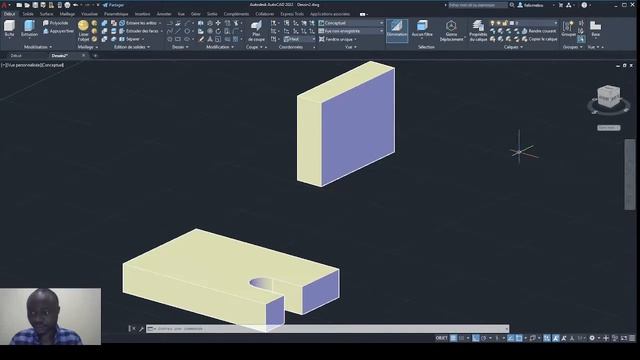
Task: Expand the Calques panel
Action: (x=513, y=47)
